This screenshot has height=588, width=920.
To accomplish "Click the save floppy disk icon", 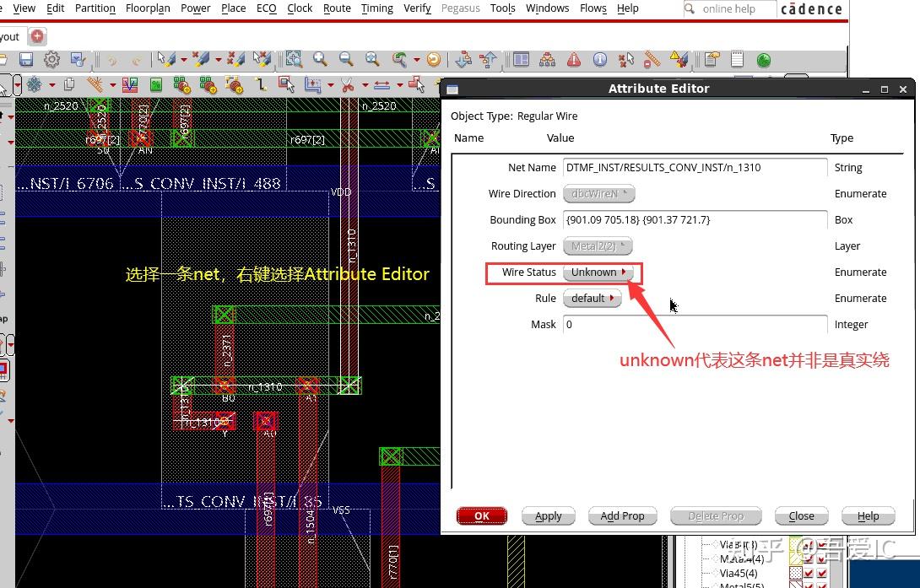I will (x=26, y=59).
